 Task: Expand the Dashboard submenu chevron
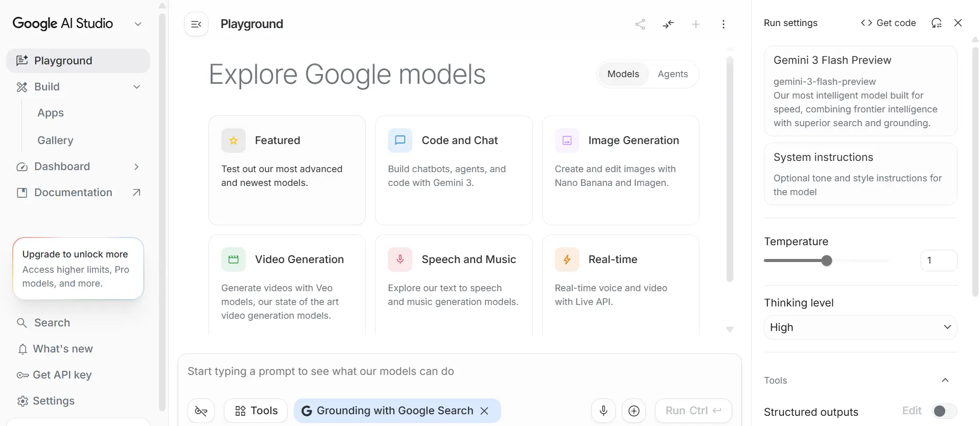click(136, 167)
